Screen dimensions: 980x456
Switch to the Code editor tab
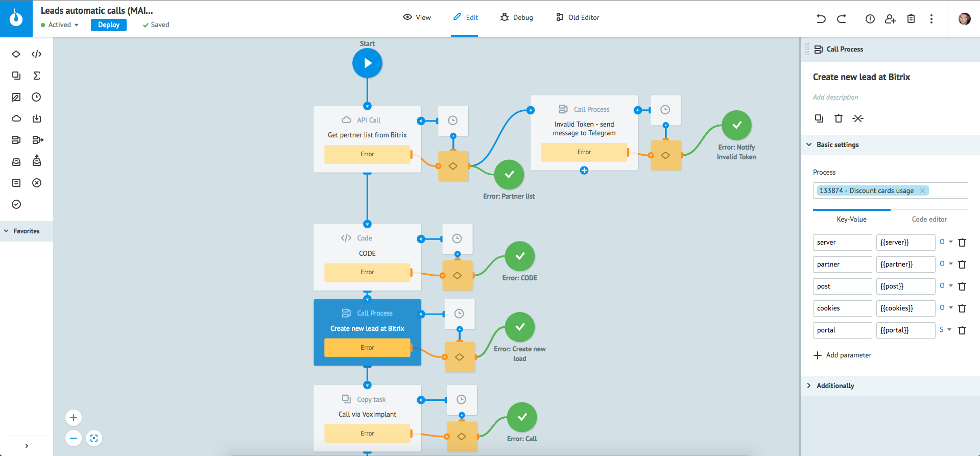(x=929, y=219)
